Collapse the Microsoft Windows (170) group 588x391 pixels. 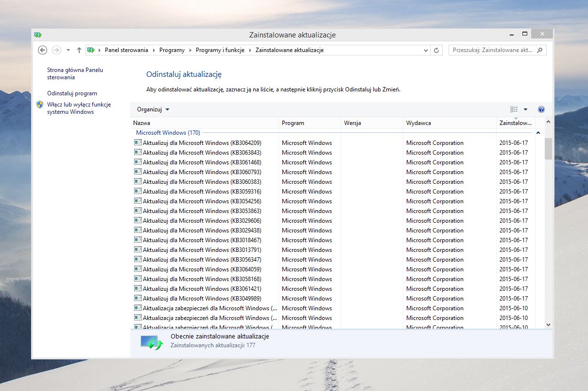538,133
